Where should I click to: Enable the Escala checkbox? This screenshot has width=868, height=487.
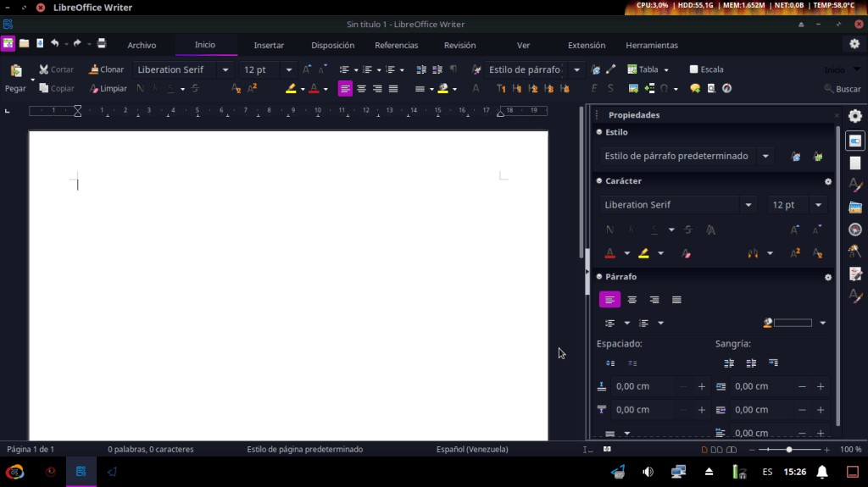coord(694,69)
